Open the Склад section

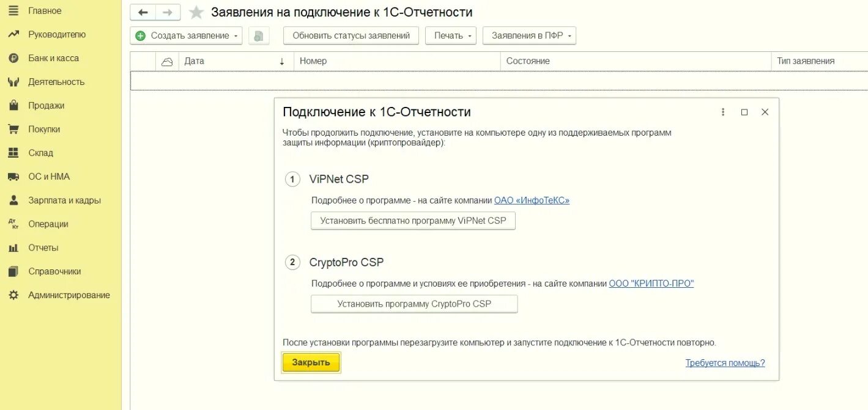point(40,153)
